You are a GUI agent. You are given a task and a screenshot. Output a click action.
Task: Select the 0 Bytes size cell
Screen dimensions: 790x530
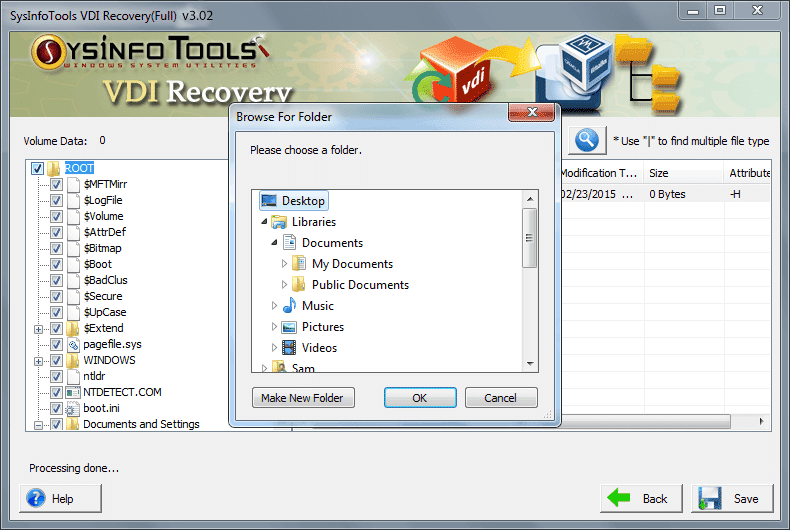tap(667, 194)
